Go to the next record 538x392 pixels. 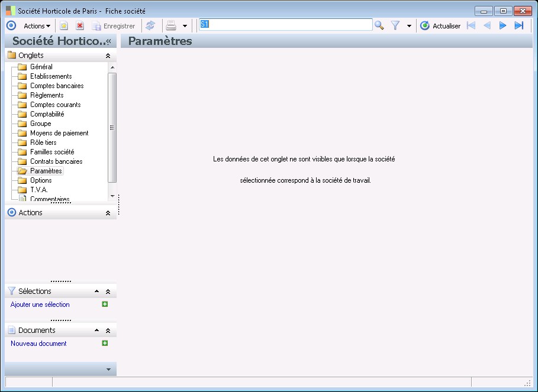(x=502, y=25)
